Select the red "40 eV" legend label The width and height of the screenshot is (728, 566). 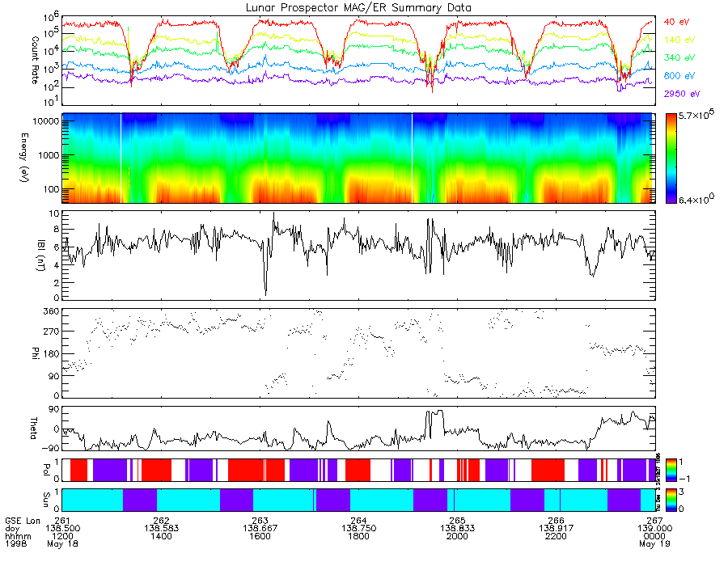676,22
